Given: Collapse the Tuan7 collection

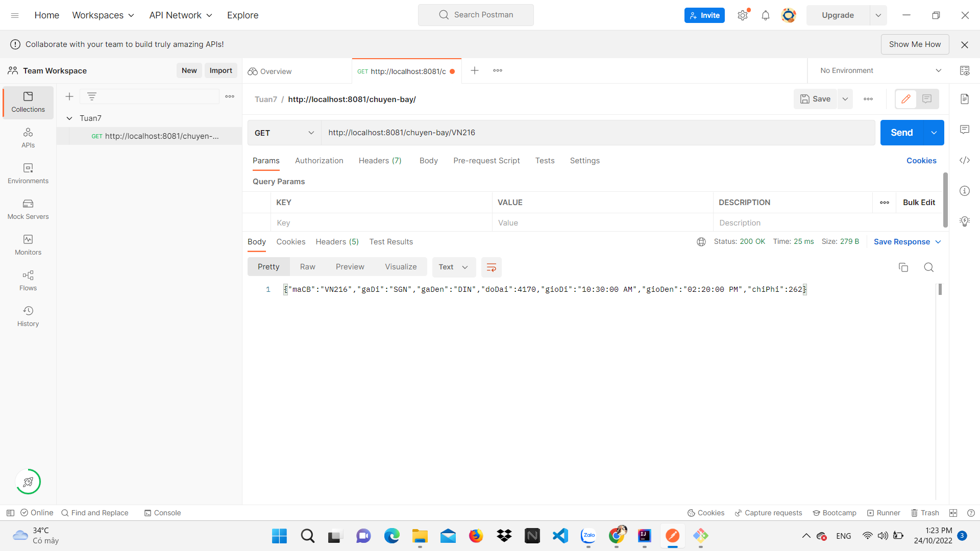Looking at the screenshot, I should pos(69,118).
